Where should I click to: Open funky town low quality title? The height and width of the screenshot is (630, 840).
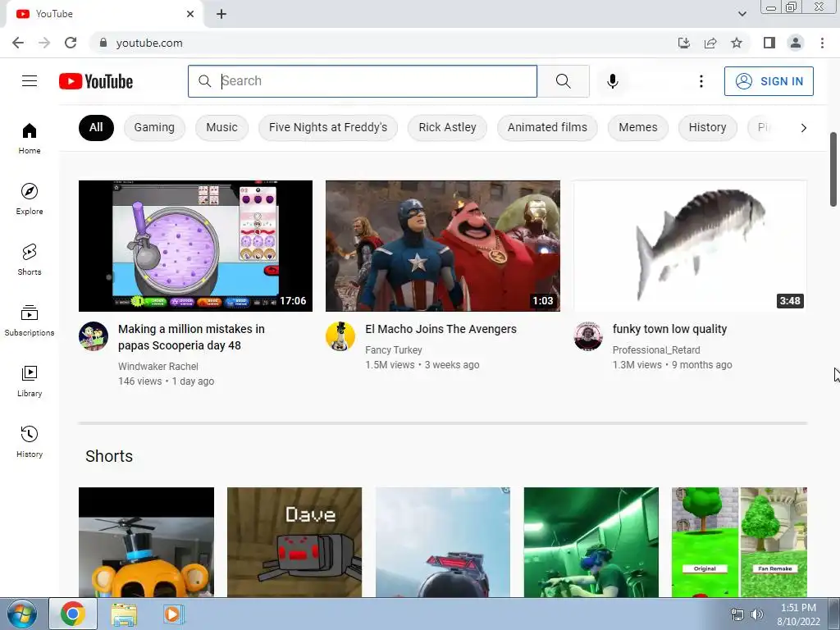(x=669, y=329)
